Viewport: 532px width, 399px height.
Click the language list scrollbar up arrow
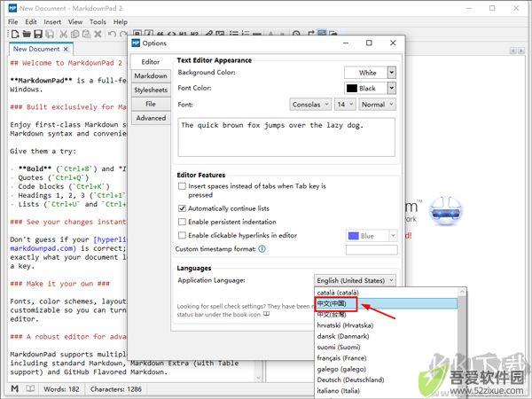[462, 292]
